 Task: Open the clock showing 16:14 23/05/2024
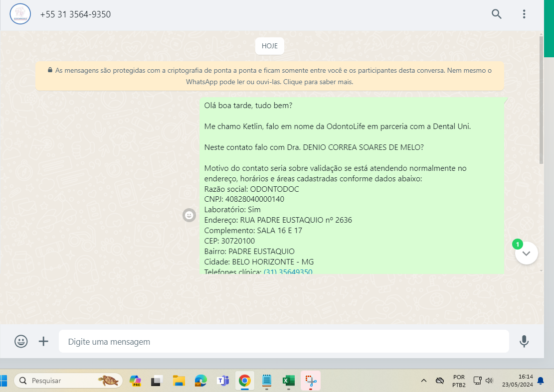click(517, 381)
